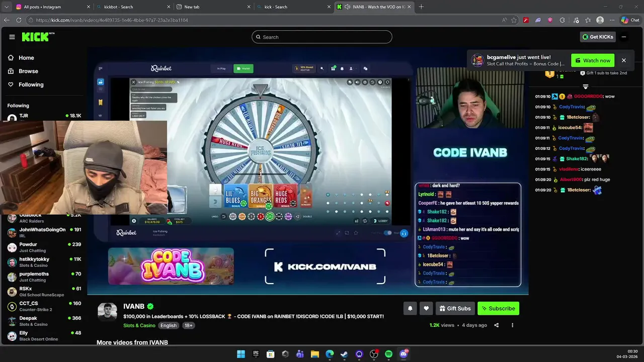Open Elly channel in sidebar
The height and width of the screenshot is (362, 644).
click(44, 335)
